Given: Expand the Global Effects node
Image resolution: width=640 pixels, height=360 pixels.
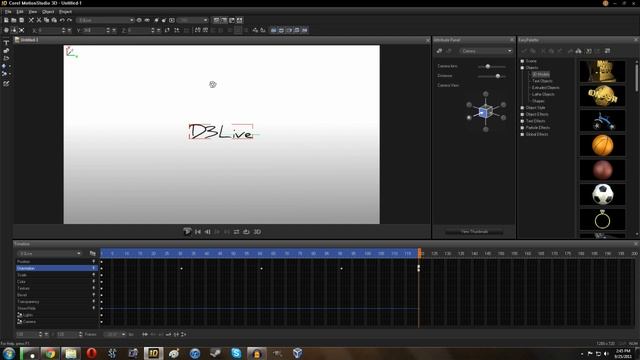Looking at the screenshot, I should click(x=522, y=134).
